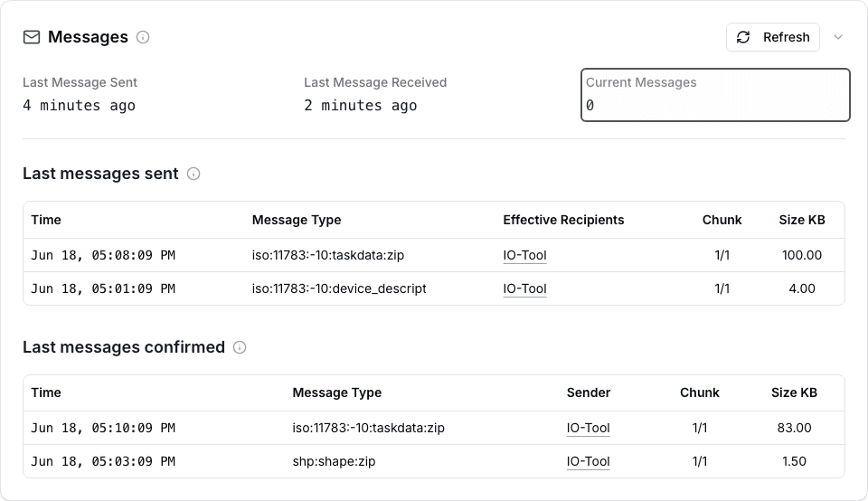Click the Message Type header in confirmed table
The width and height of the screenshot is (868, 501).
coord(336,392)
